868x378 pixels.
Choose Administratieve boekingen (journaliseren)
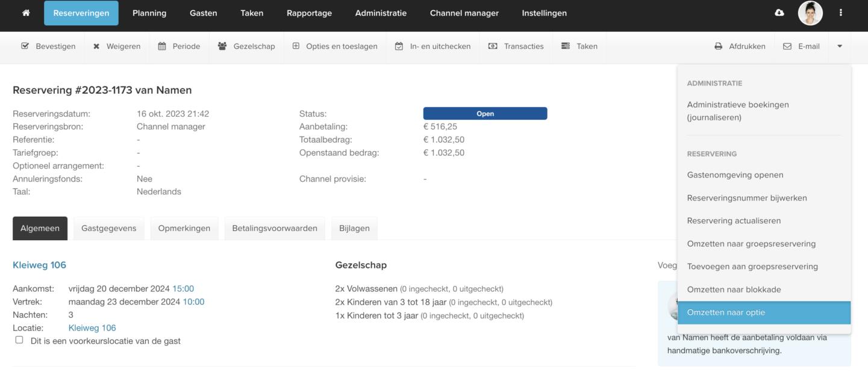pos(738,111)
